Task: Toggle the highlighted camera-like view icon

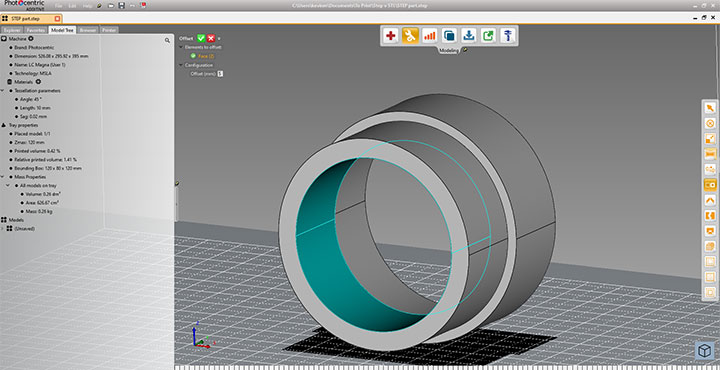Action: click(710, 185)
